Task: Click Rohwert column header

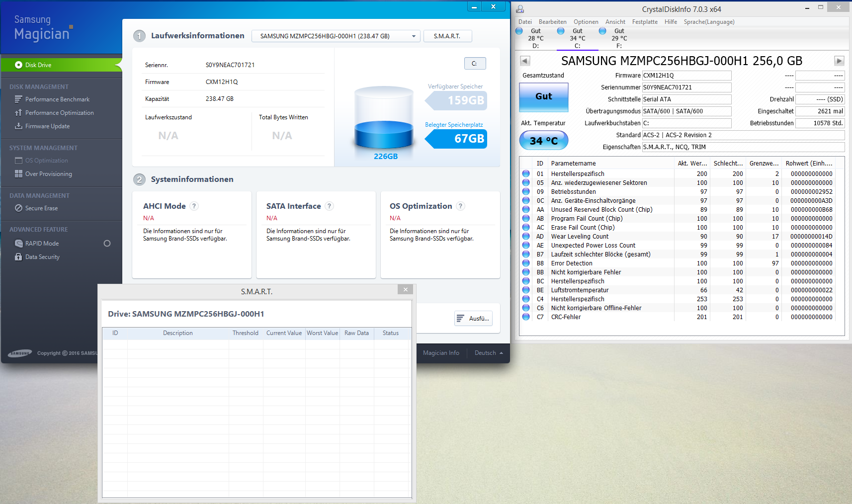Action: tap(809, 164)
